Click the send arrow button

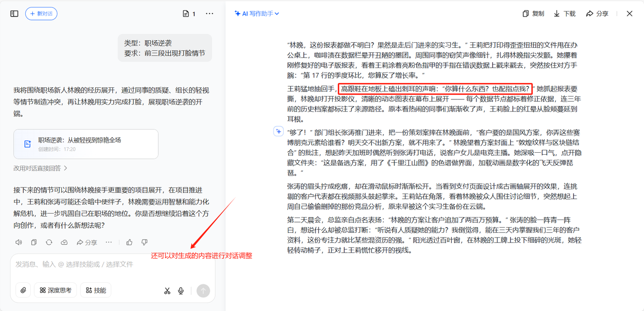[203, 290]
